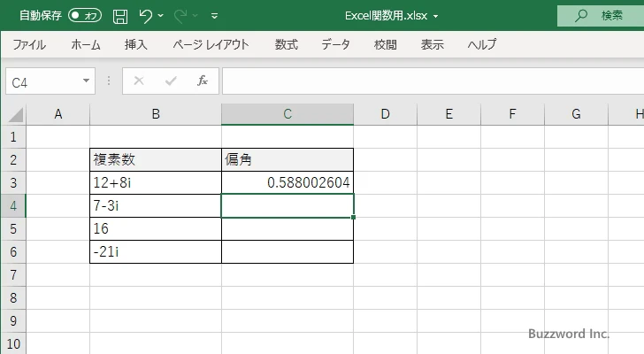Select row 9 header
This screenshot has width=644, height=354.
13,320
